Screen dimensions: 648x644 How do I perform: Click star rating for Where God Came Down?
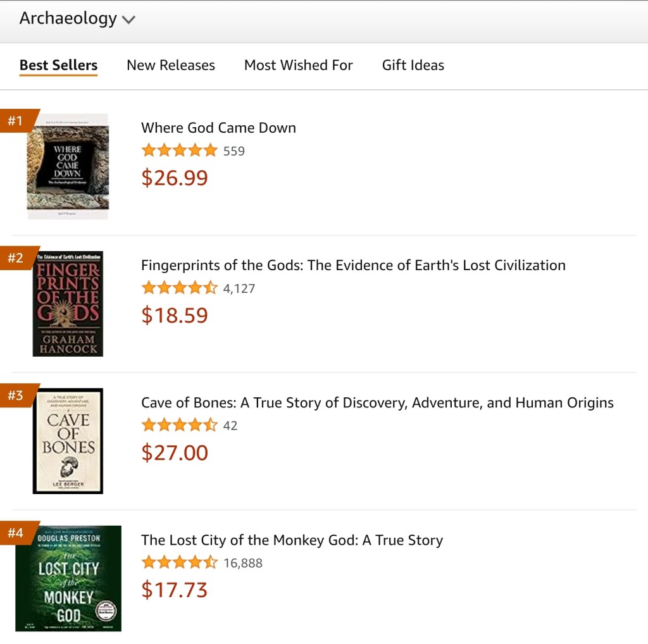(x=179, y=151)
